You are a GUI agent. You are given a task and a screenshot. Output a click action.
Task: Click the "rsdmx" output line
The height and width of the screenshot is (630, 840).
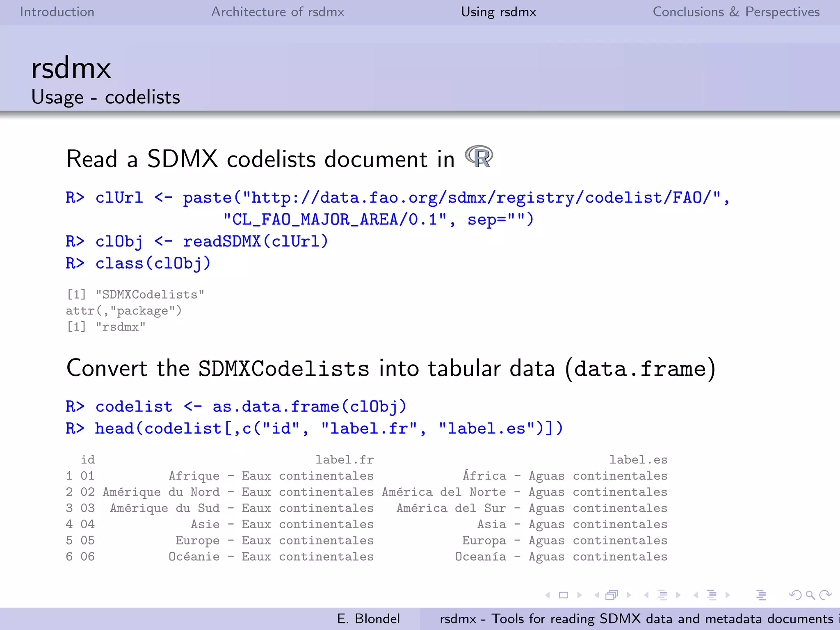106,327
